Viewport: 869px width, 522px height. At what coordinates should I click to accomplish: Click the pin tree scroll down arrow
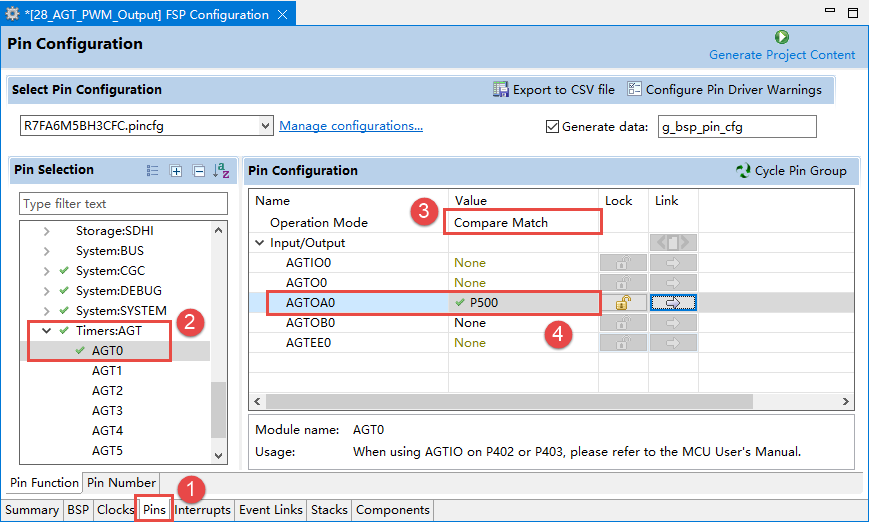pyautogui.click(x=218, y=456)
